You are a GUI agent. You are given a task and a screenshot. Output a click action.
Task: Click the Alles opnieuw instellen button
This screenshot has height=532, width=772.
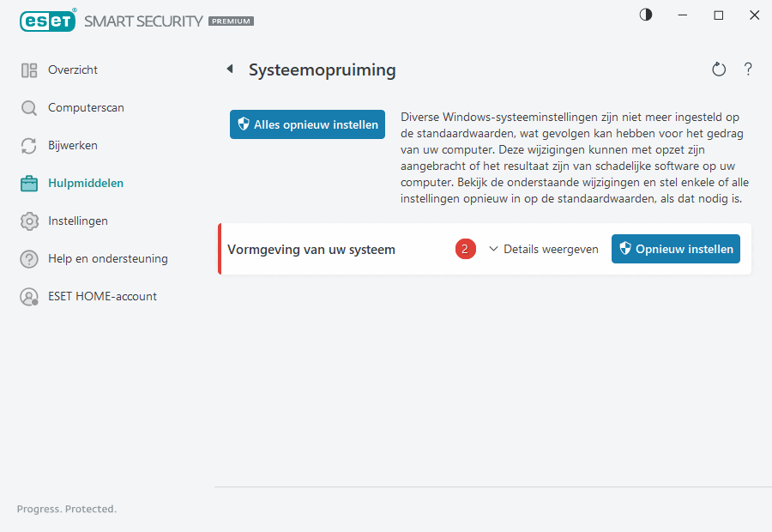pyautogui.click(x=307, y=124)
